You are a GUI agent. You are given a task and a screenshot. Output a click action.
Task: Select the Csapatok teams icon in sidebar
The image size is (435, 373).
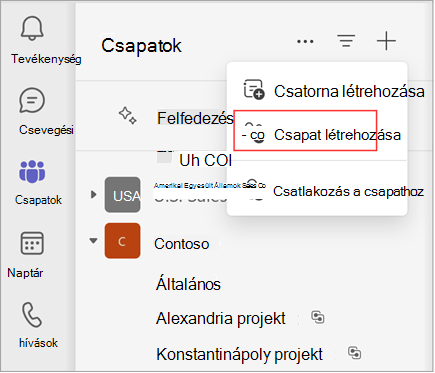coord(32,172)
